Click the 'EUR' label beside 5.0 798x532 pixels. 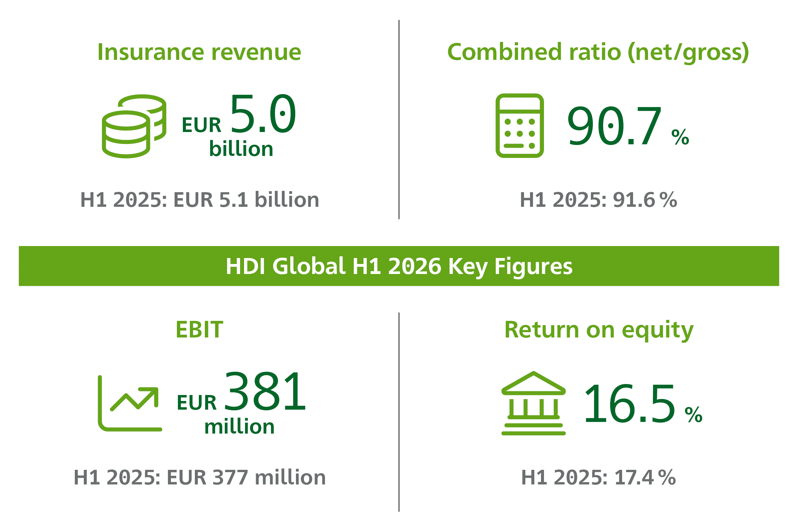click(x=201, y=125)
